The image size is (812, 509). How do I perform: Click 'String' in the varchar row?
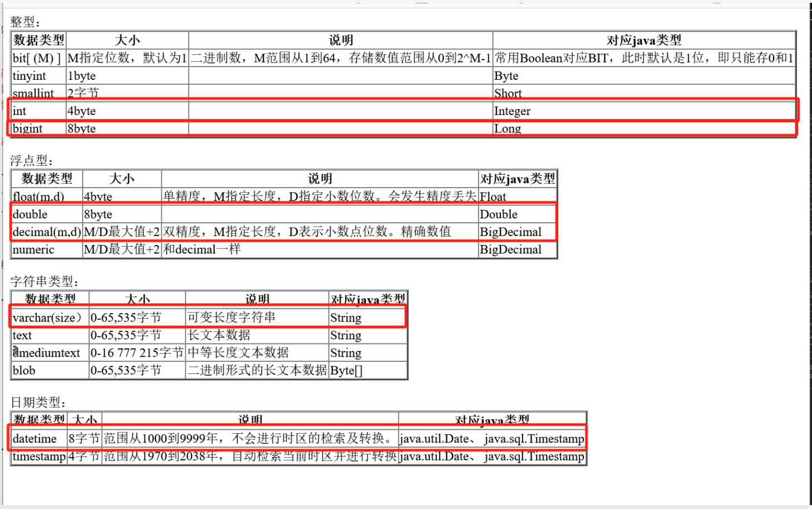coord(368,318)
